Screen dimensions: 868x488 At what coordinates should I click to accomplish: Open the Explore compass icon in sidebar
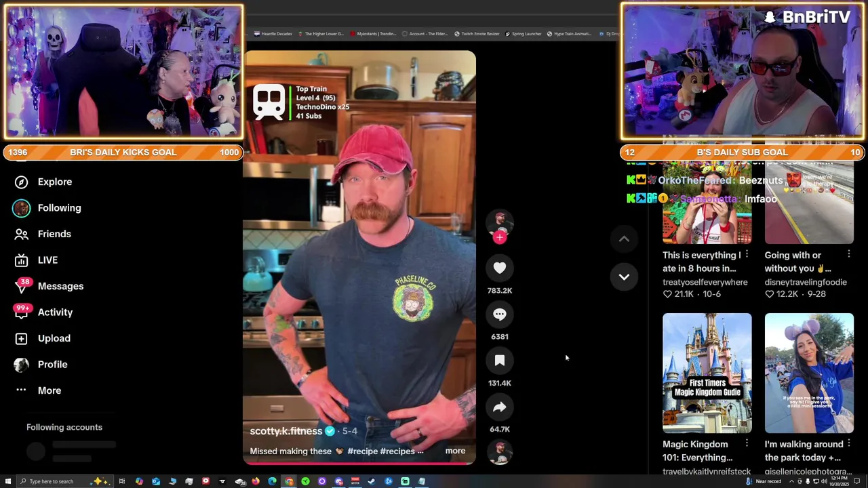21,182
